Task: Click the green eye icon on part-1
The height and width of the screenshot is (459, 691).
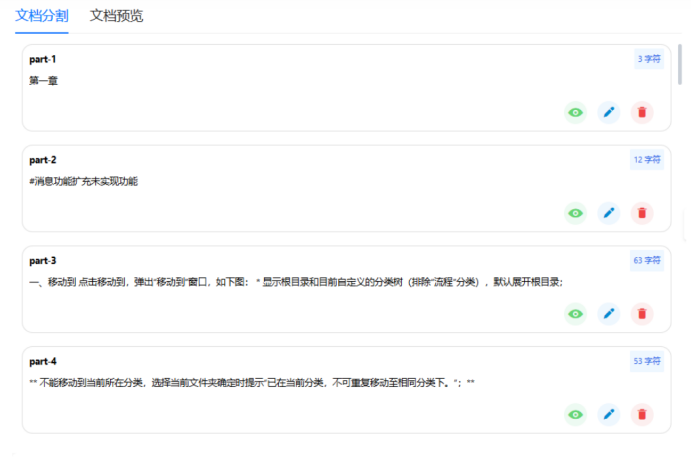Action: tap(575, 112)
